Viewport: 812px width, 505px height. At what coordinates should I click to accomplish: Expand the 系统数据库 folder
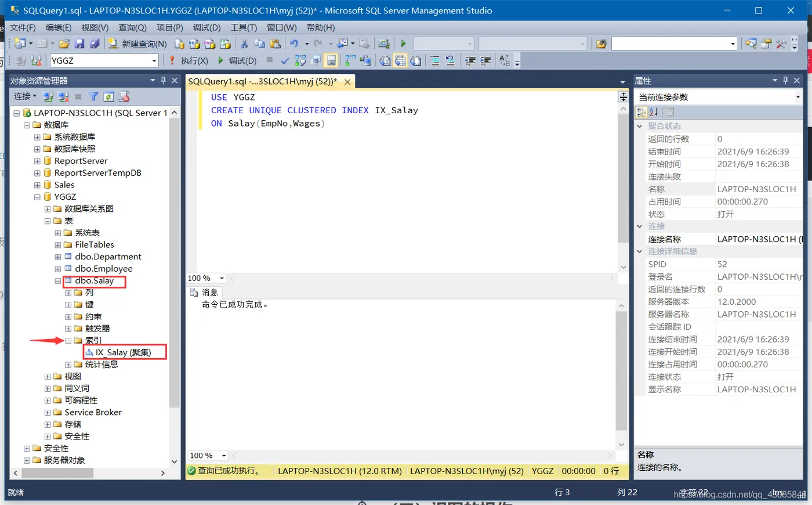37,137
